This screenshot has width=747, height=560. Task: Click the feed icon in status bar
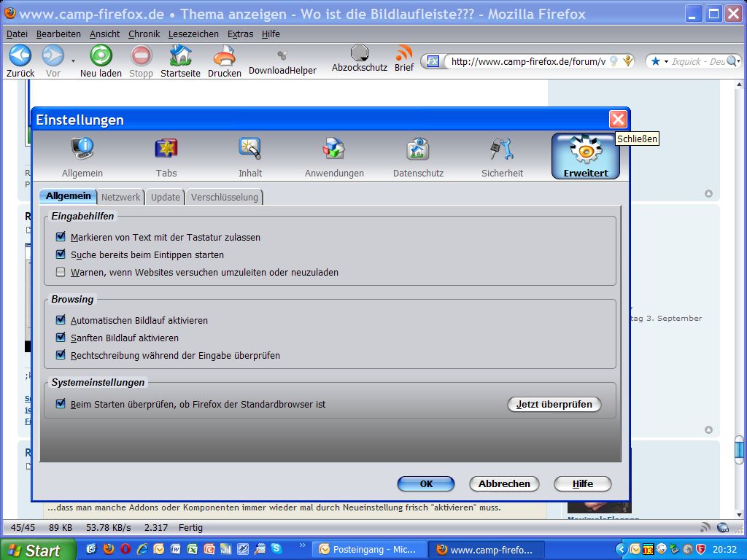pyautogui.click(x=705, y=527)
